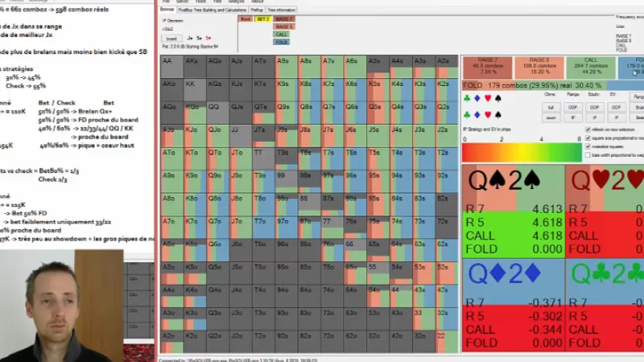Switch to the Preflop tab

pyautogui.click(x=258, y=10)
